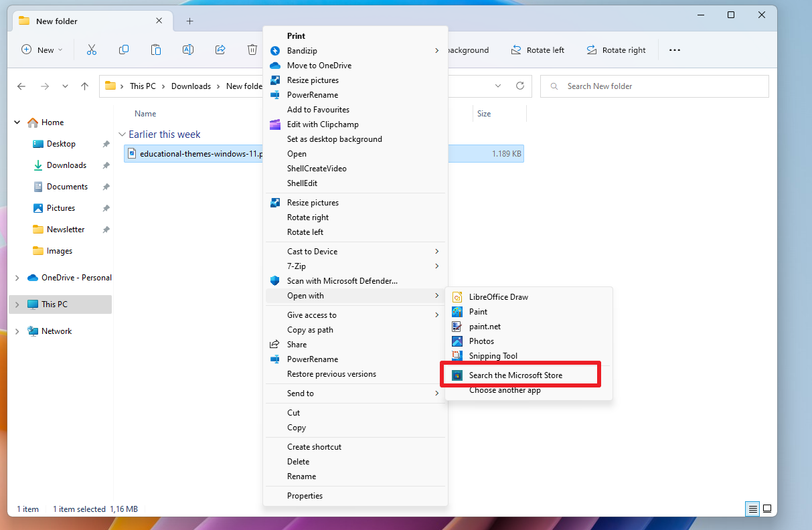Select Paint from the Open with submenu

479,311
